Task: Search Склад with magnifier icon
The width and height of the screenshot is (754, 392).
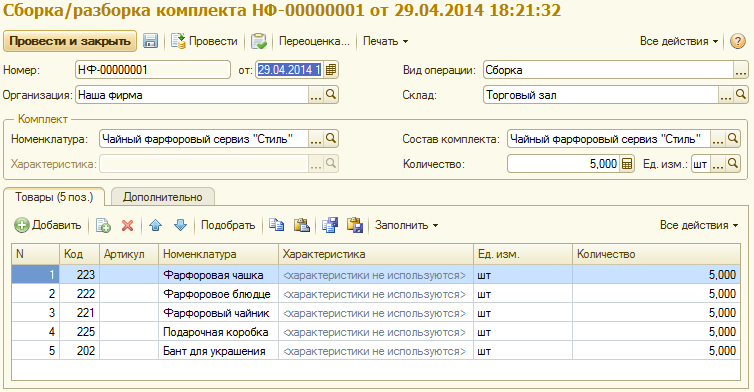Action: point(741,95)
